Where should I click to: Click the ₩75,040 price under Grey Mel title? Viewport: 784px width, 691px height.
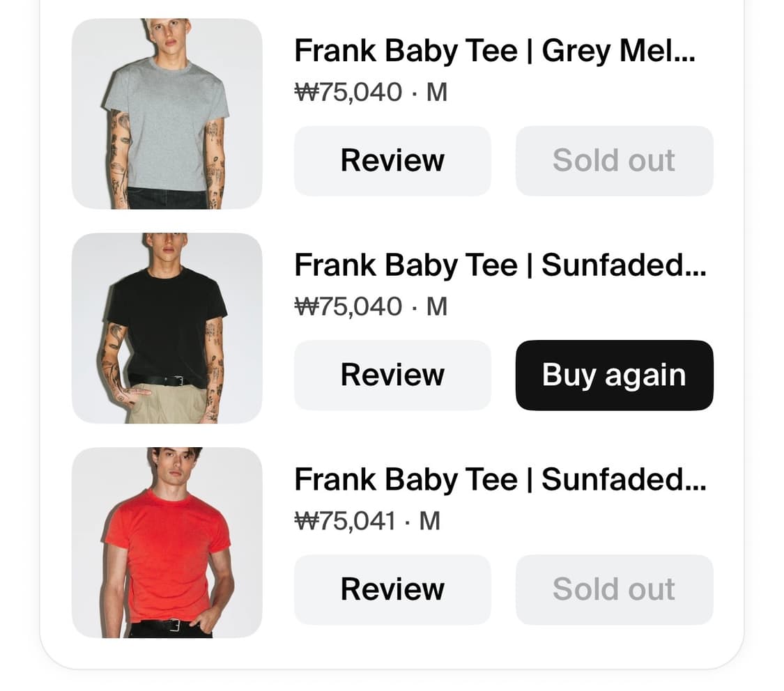click(x=348, y=93)
